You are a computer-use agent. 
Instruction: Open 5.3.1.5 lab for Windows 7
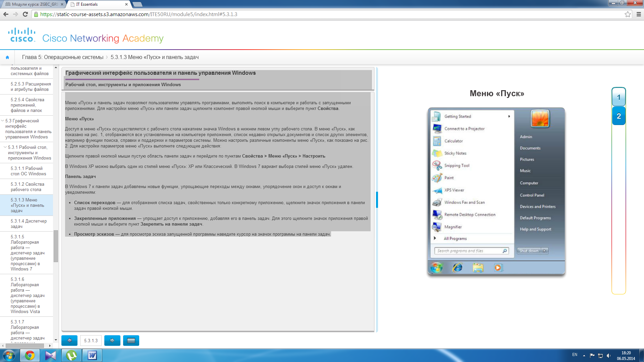tap(27, 253)
